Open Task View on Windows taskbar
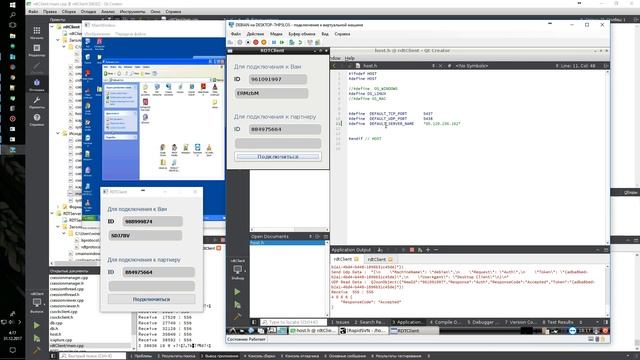The height and width of the screenshot is (360, 640). [12, 25]
